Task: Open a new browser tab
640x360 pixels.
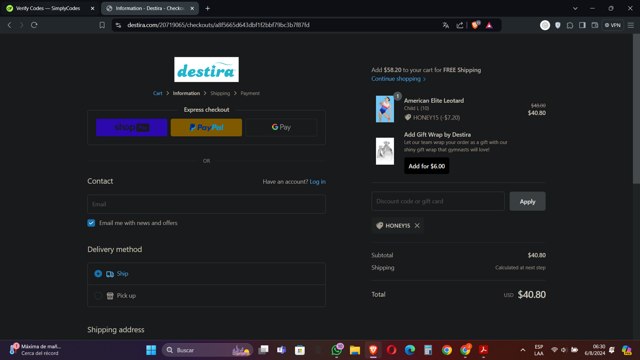Action: coord(207,8)
